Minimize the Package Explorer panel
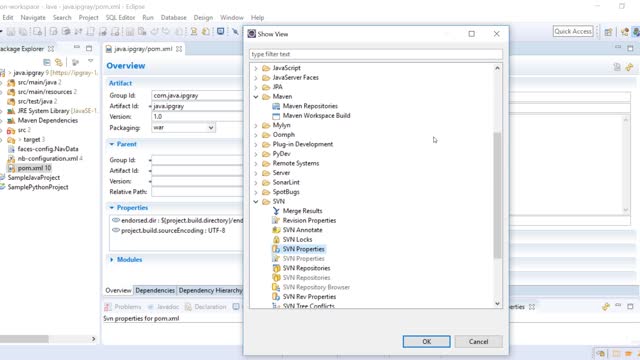 [77, 48]
